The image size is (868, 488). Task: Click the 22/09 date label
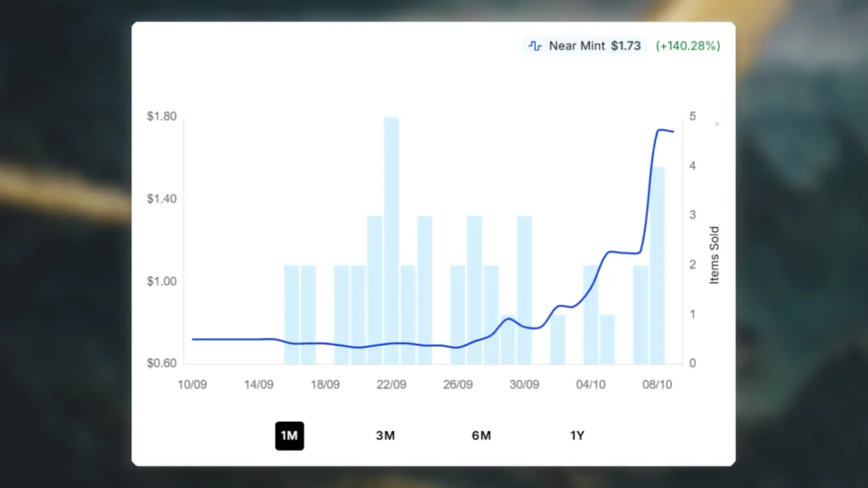click(x=392, y=385)
